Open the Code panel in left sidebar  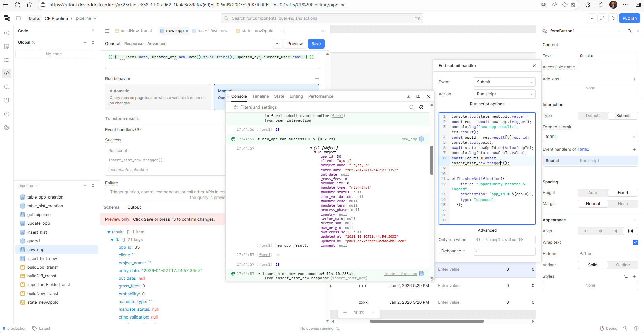[7, 73]
